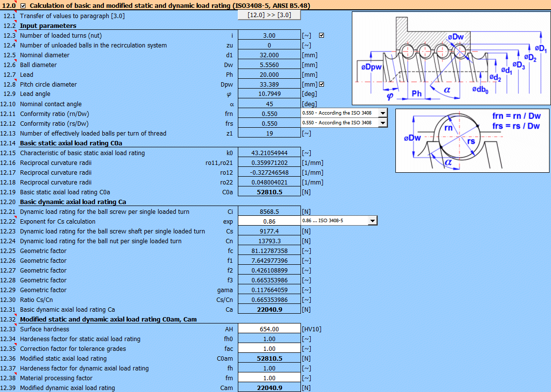Click the unloaded balls zu field

[269, 45]
